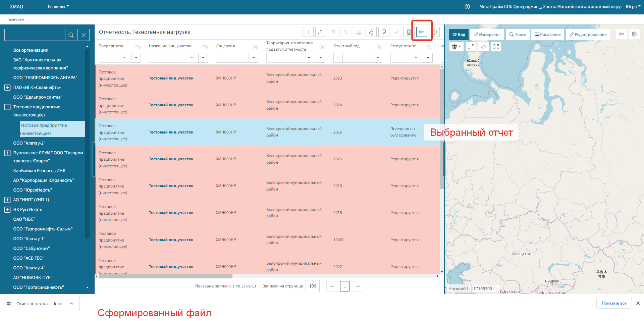Viewport: 644px width, 321px height.
Task: Toggle sort on Лицензия column
Action: pyautogui.click(x=255, y=47)
